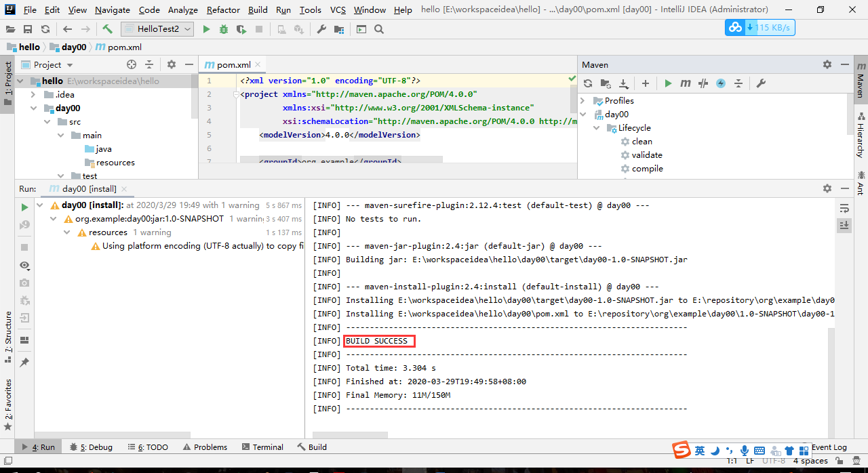Image resolution: width=868 pixels, height=473 pixels.
Task: Run the Maven 'compile' lifecycle goal
Action: [647, 169]
